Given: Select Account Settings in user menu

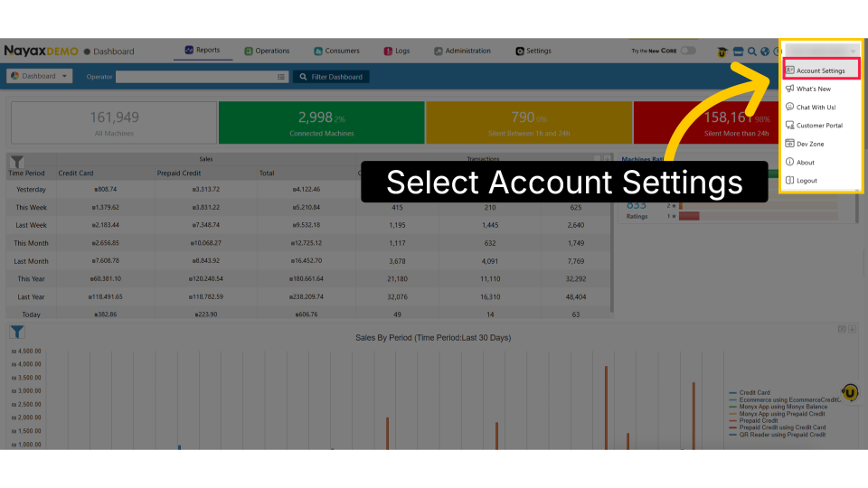Looking at the screenshot, I should [821, 70].
